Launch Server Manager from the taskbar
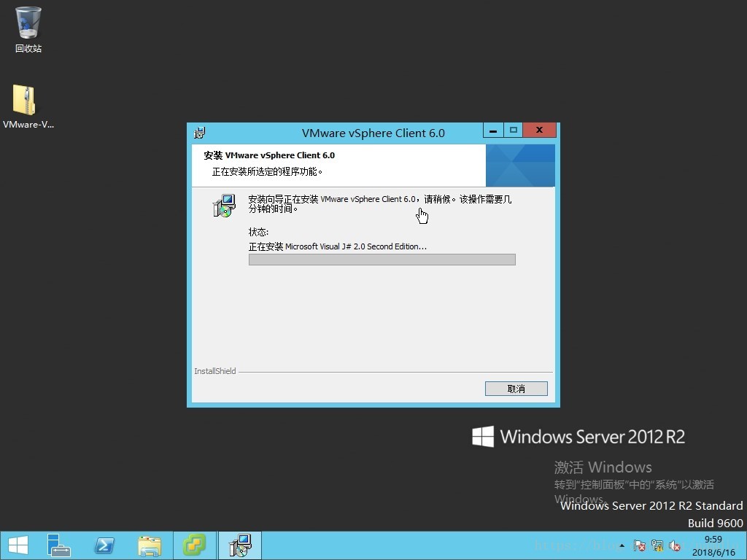747x560 pixels. point(58,545)
